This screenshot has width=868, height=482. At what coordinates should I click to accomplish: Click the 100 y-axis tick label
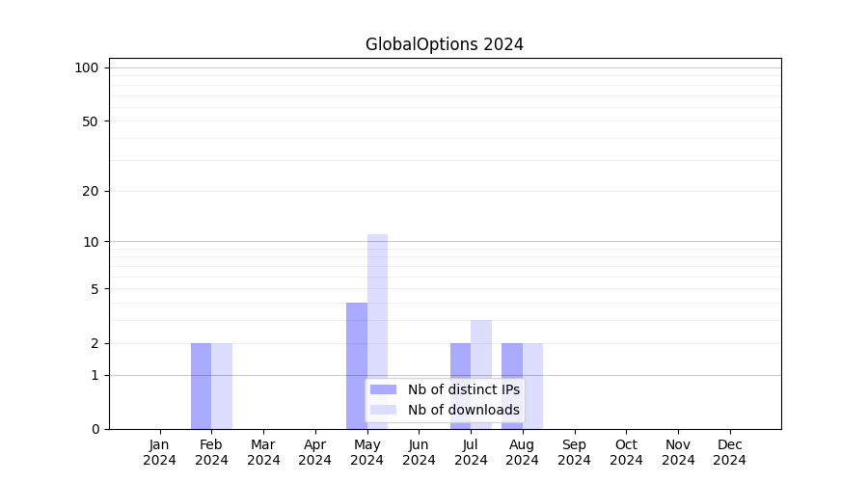(x=87, y=67)
